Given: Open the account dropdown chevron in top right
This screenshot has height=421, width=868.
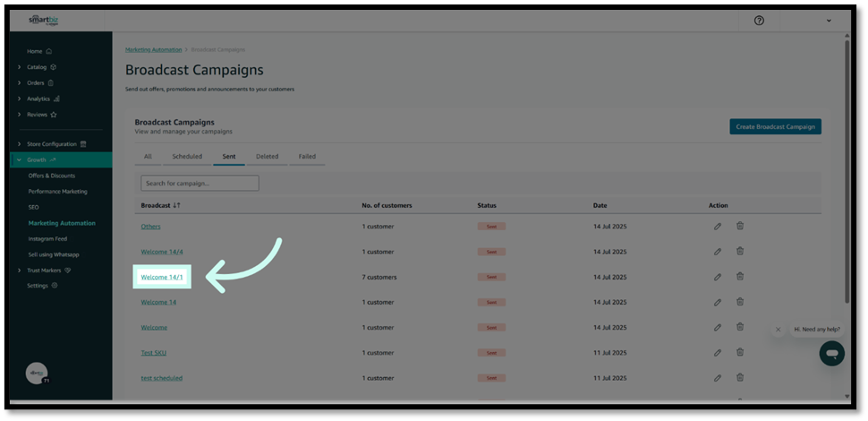Looking at the screenshot, I should pyautogui.click(x=829, y=21).
